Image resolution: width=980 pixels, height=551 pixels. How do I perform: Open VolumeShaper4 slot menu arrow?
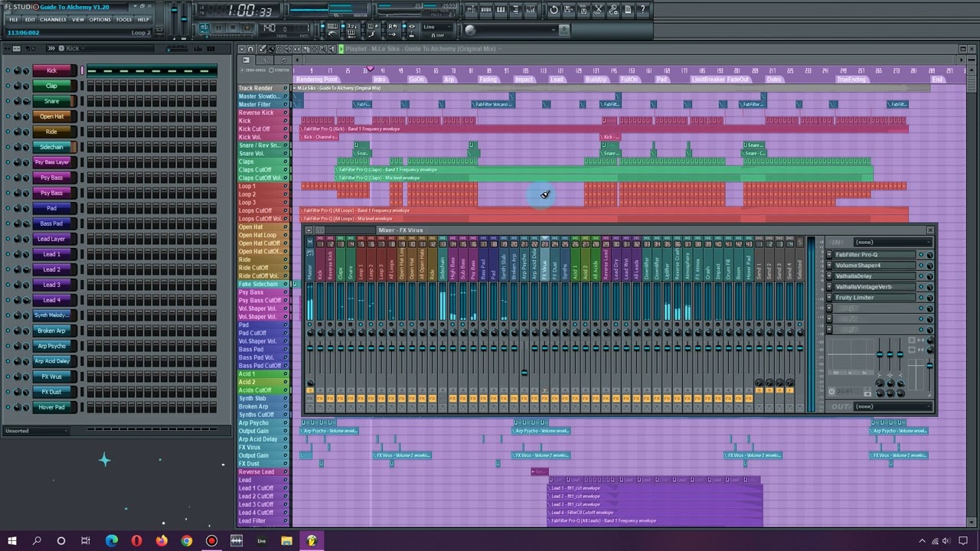(x=829, y=266)
